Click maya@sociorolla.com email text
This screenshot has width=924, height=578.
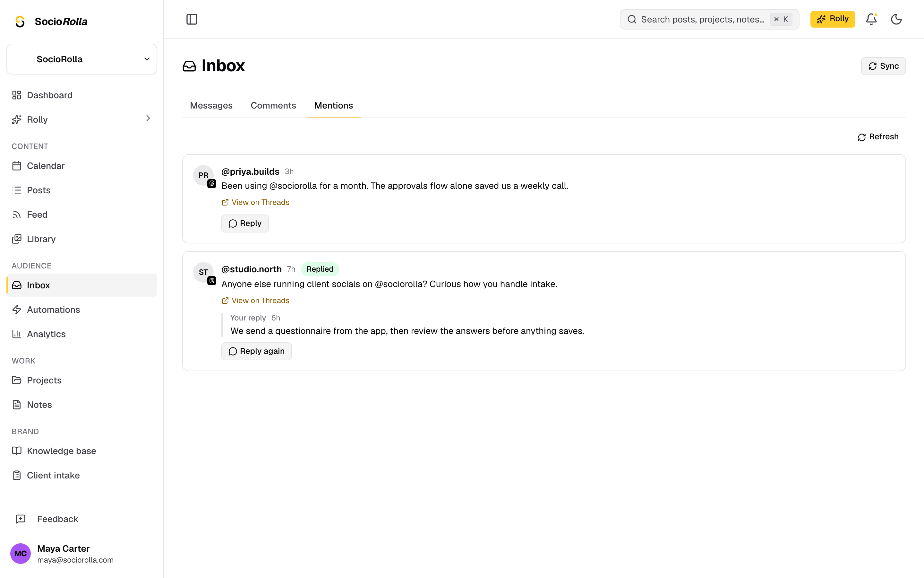(76, 560)
